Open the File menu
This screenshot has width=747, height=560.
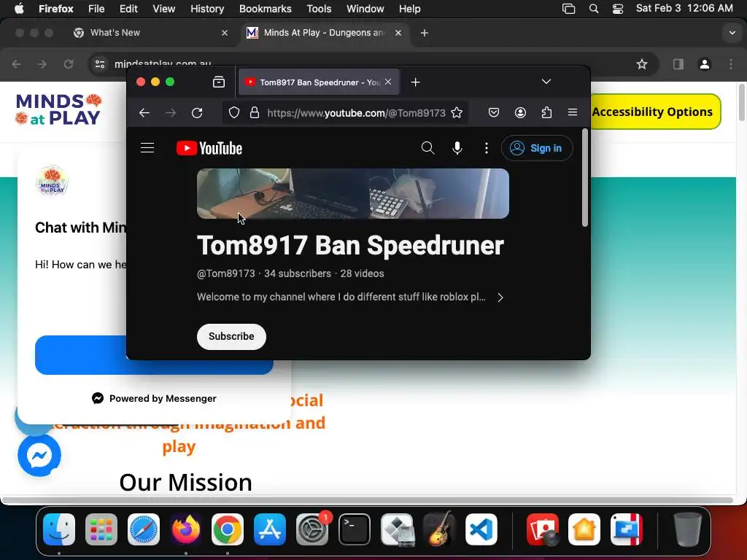(x=96, y=9)
